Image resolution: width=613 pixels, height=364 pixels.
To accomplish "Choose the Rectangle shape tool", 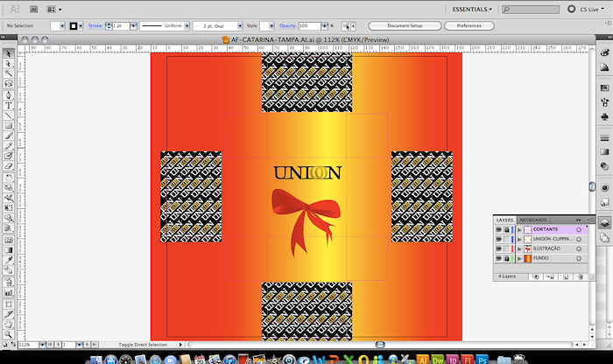I will coord(9,126).
